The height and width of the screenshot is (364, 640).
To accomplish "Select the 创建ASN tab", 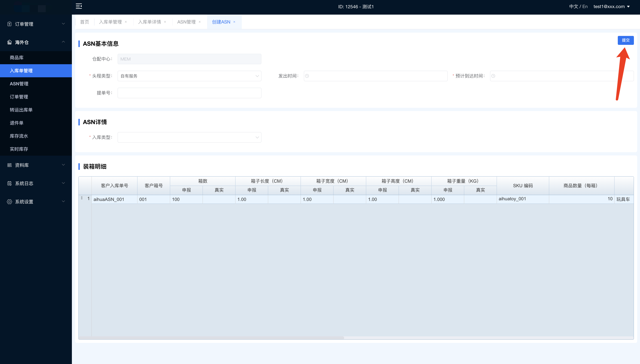I will [x=221, y=22].
